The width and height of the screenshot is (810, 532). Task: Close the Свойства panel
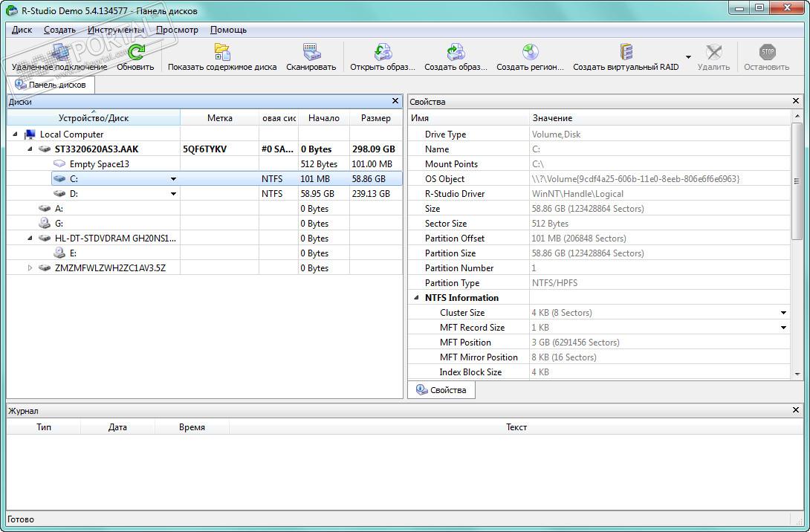pyautogui.click(x=796, y=101)
